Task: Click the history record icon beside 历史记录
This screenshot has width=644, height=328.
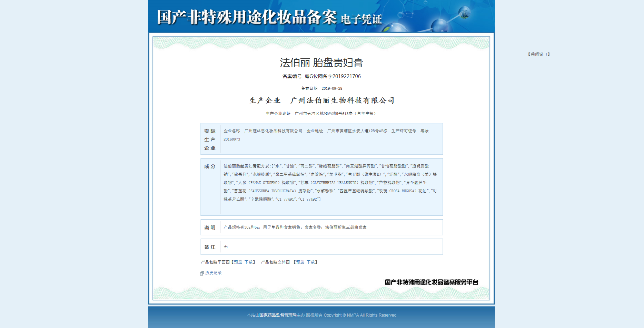Action: [x=202, y=273]
